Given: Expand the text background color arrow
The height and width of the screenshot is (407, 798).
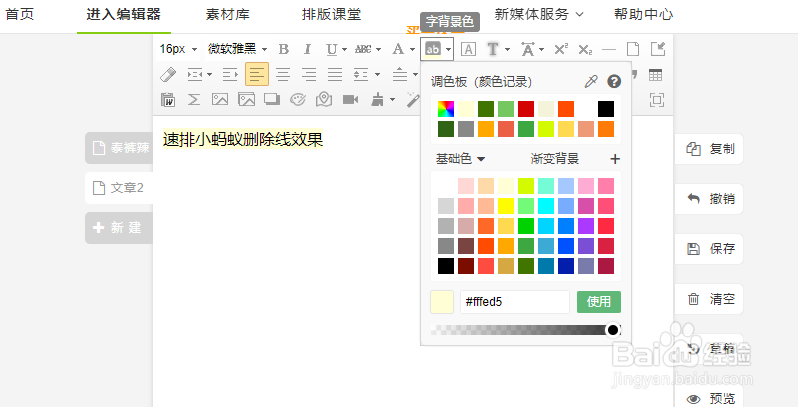Looking at the screenshot, I should point(448,50).
